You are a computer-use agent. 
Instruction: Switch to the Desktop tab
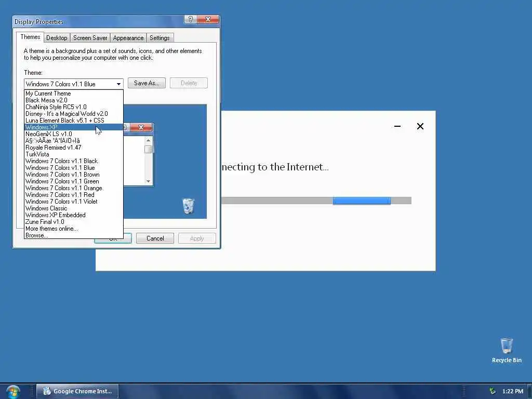57,38
